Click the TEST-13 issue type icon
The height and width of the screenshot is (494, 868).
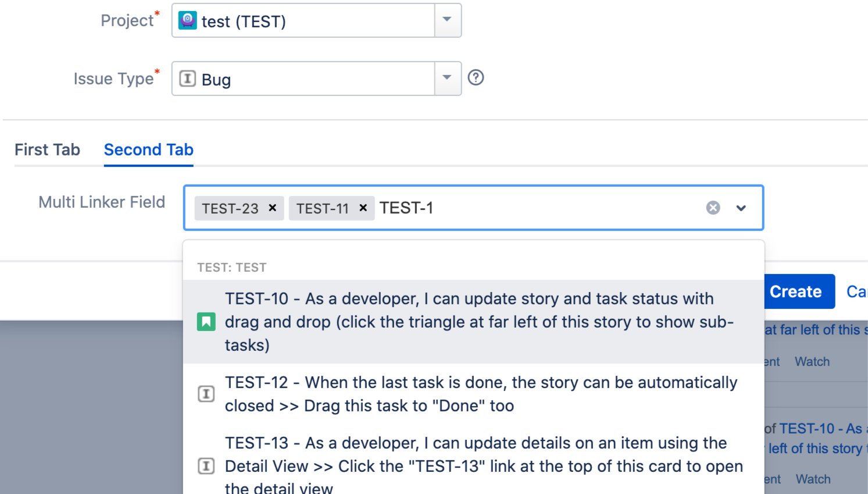point(206,466)
